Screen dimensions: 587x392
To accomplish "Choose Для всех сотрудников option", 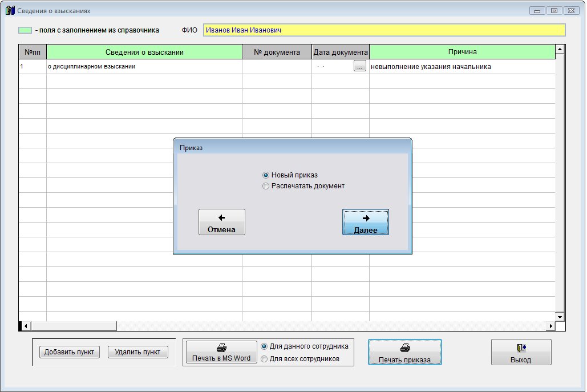I will pyautogui.click(x=264, y=359).
